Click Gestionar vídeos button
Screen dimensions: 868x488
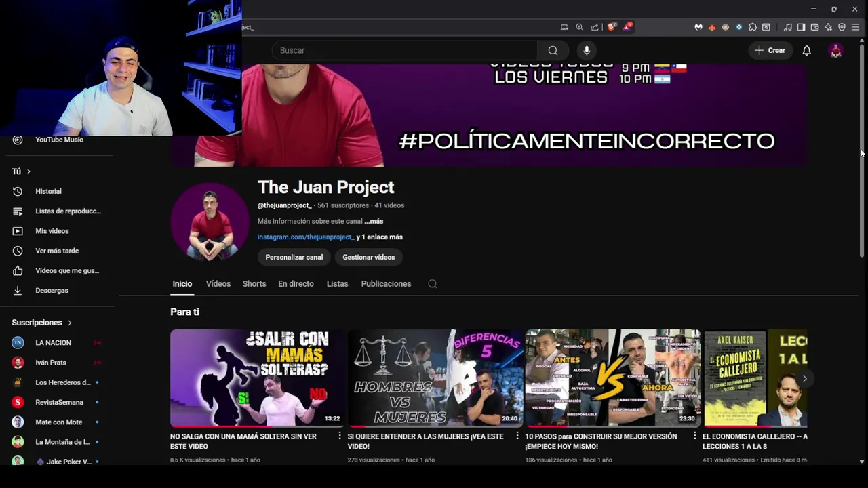tap(369, 257)
